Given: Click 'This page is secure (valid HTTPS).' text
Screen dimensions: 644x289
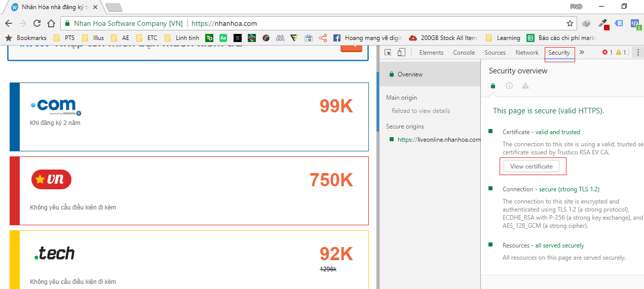Looking at the screenshot, I should click(548, 110).
